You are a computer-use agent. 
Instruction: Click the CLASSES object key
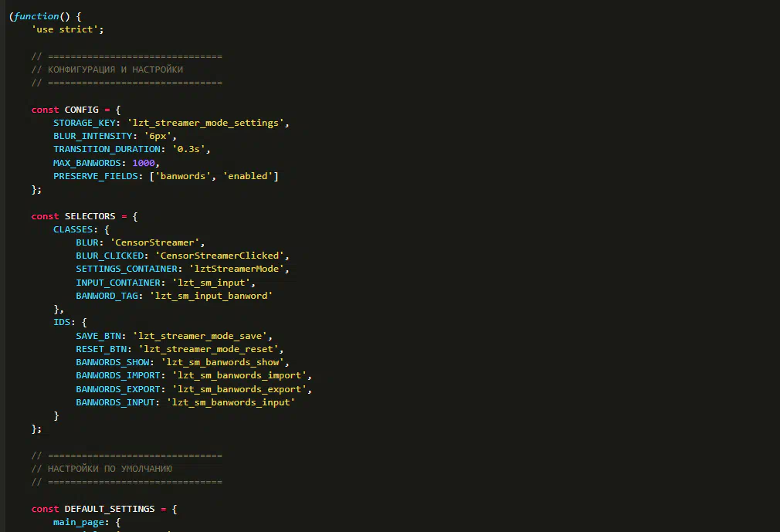(x=73, y=229)
